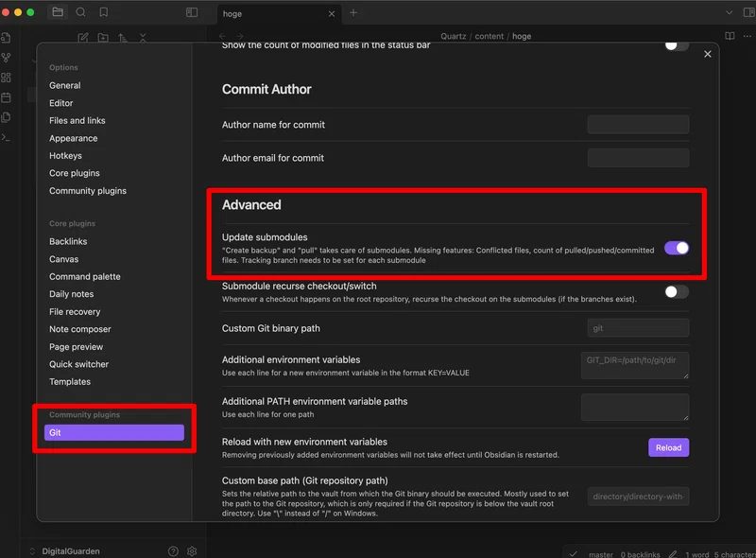
Task: Open the tab list chevron
Action: pyautogui.click(x=729, y=12)
